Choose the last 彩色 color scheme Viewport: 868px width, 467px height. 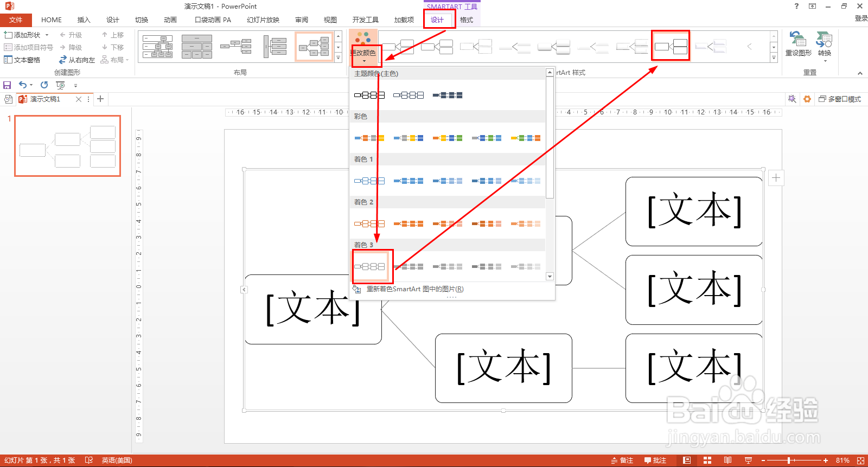coord(526,138)
